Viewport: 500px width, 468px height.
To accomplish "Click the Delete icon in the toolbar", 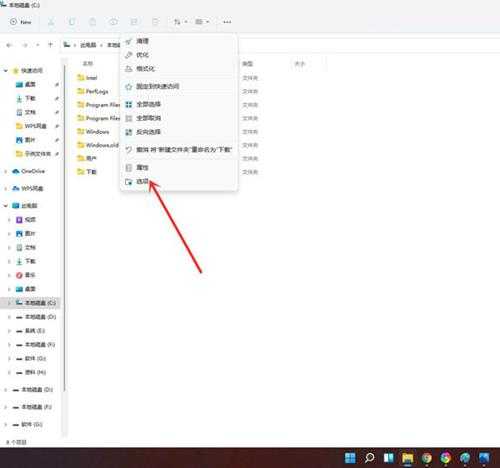I will tap(155, 22).
